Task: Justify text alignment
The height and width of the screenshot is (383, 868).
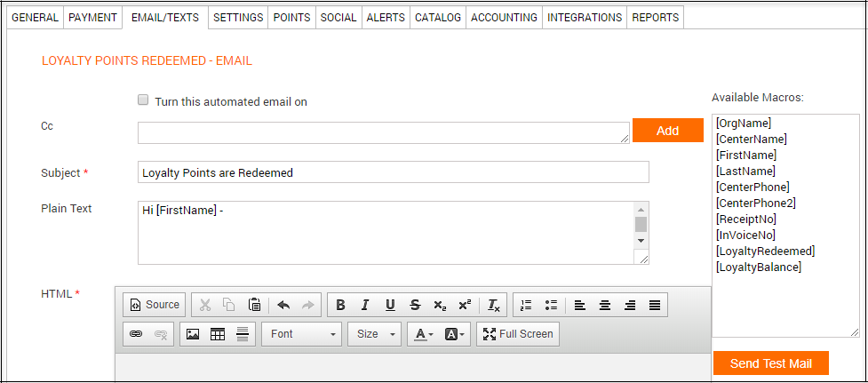Action: point(655,305)
